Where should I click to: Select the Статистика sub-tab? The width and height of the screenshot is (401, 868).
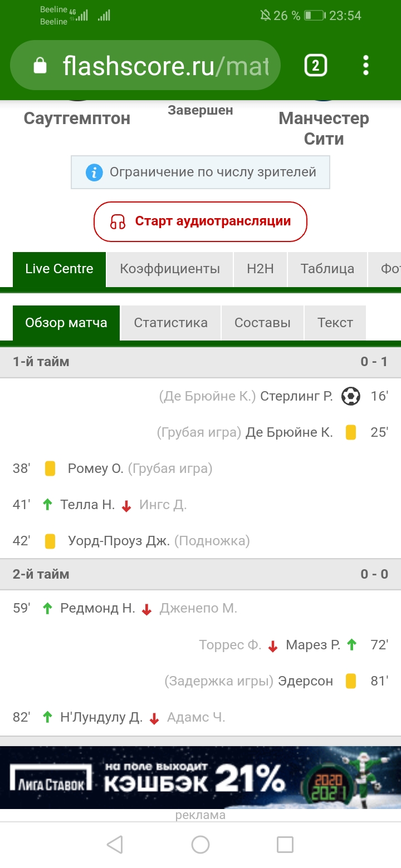pos(170,323)
